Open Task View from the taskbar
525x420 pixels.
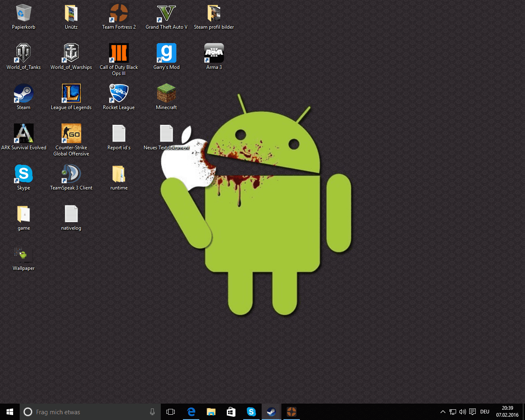tap(171, 412)
